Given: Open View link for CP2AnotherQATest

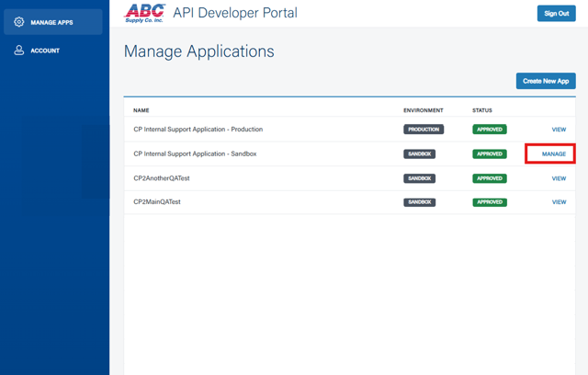Looking at the screenshot, I should pos(559,178).
